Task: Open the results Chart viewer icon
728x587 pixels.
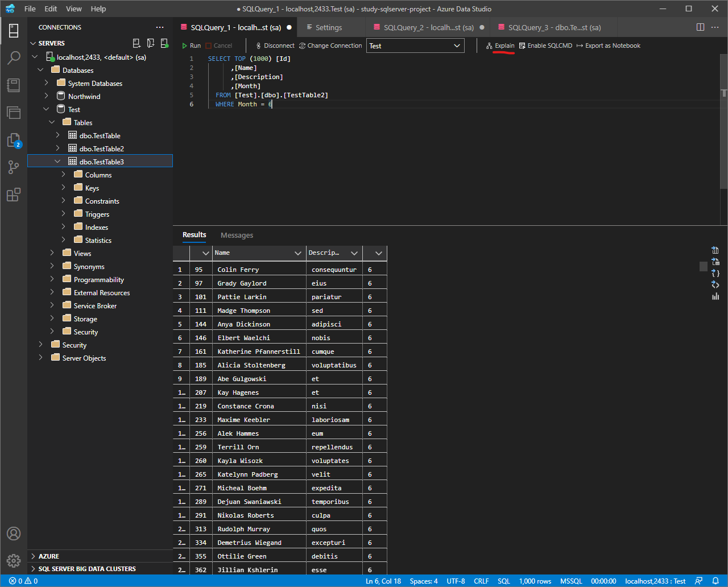Action: [715, 296]
